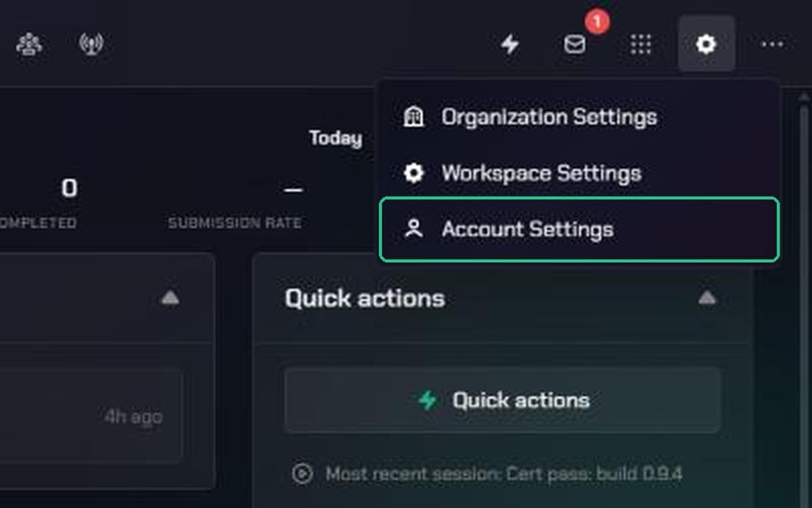Viewport: 812px width, 508px height.
Task: Choose Account Settings from the menu
Action: [579, 230]
